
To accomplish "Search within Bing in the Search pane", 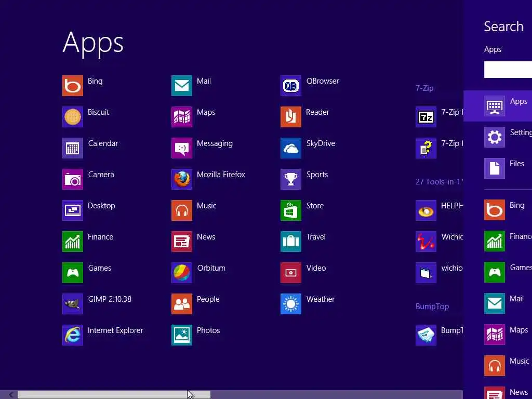I will [498, 210].
